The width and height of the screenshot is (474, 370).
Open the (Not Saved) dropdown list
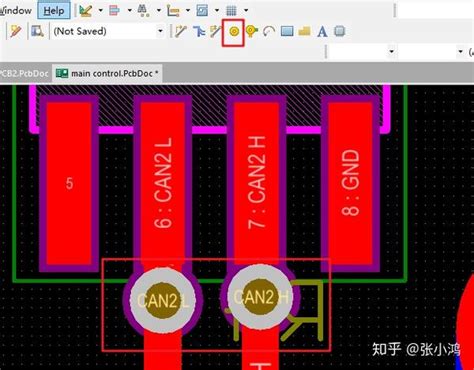[160, 31]
